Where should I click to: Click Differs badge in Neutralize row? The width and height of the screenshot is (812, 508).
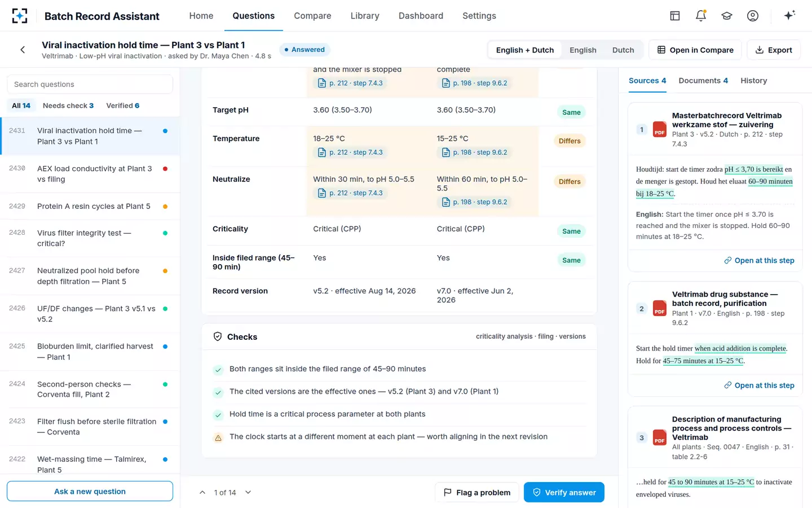click(x=570, y=182)
